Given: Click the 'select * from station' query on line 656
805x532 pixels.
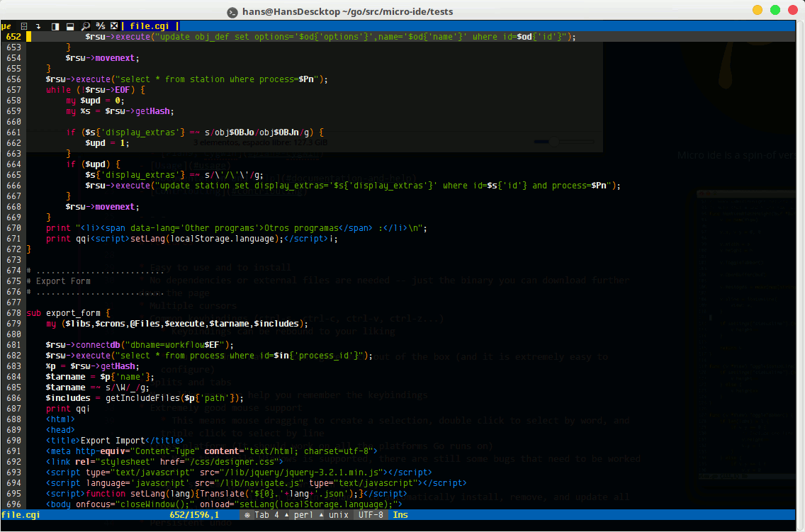Looking at the screenshot, I should point(186,79).
